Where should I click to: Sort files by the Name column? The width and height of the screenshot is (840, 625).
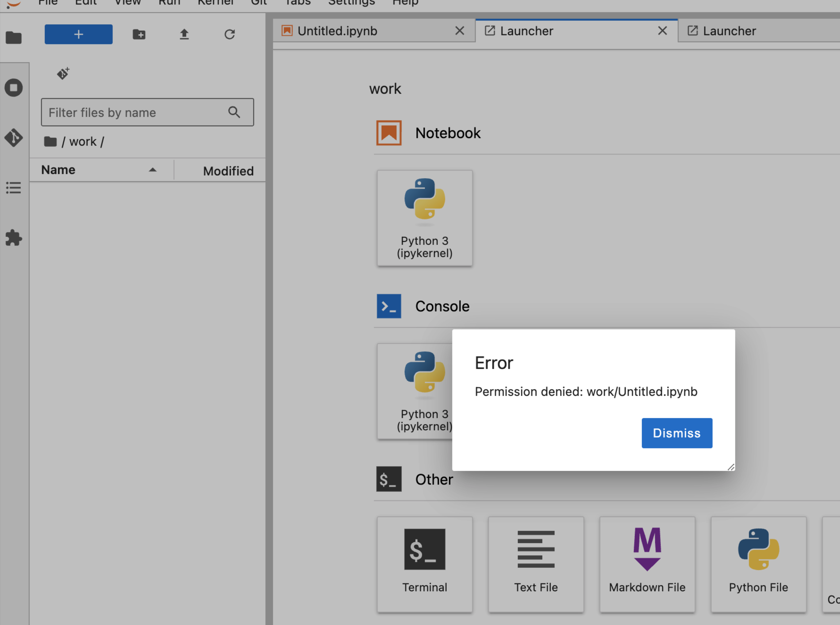[x=59, y=170]
